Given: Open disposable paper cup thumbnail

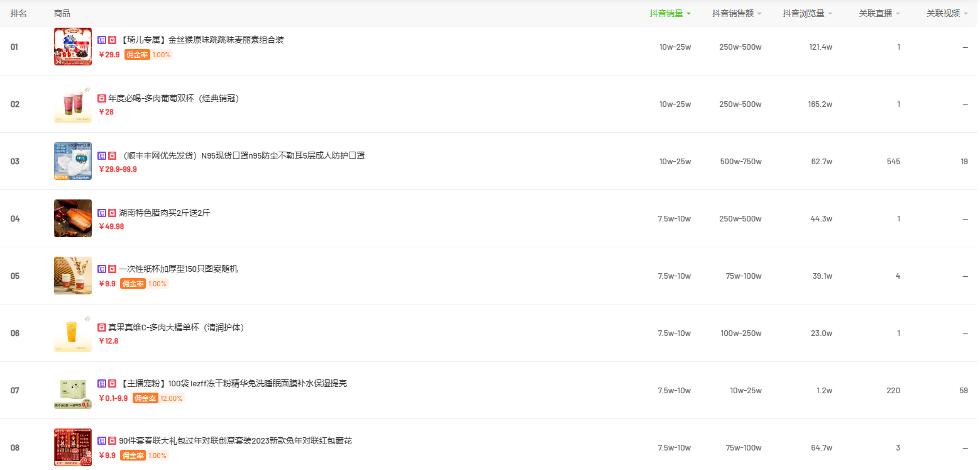Looking at the screenshot, I should [x=73, y=276].
